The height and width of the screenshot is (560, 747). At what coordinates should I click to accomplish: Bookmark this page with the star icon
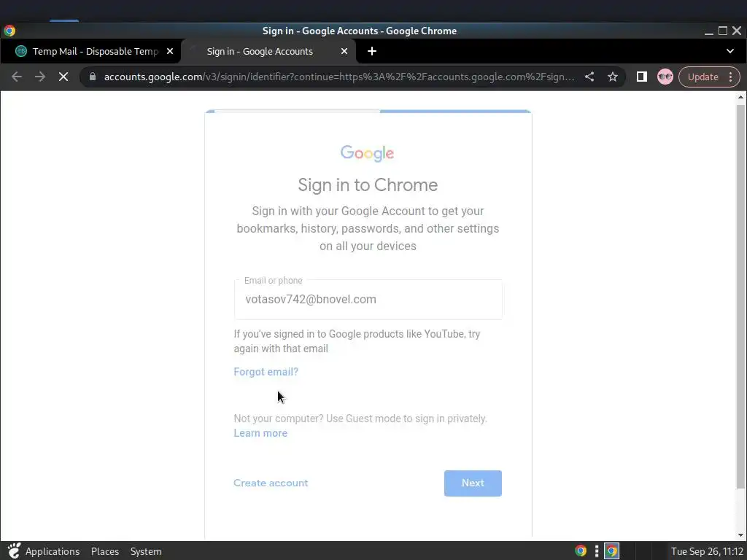pyautogui.click(x=613, y=77)
